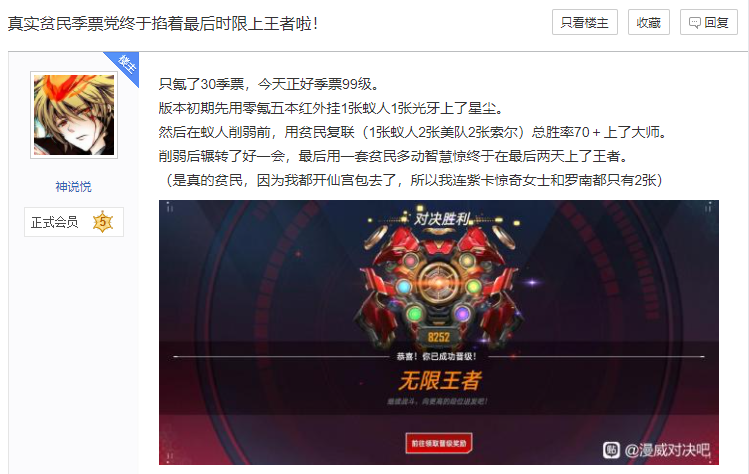Click the central rank emblem orb
Viewport: 749px width, 474px height.
click(x=439, y=283)
